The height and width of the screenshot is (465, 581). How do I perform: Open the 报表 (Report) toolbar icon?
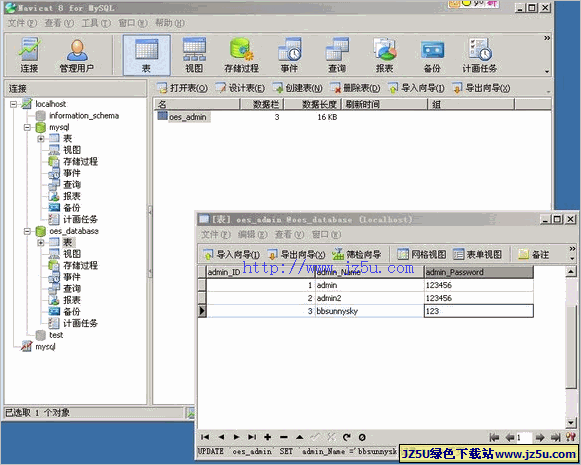pos(385,55)
